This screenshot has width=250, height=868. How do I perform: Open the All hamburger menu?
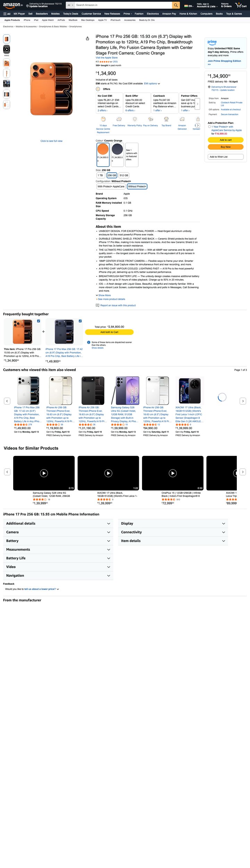pyautogui.click(x=7, y=14)
